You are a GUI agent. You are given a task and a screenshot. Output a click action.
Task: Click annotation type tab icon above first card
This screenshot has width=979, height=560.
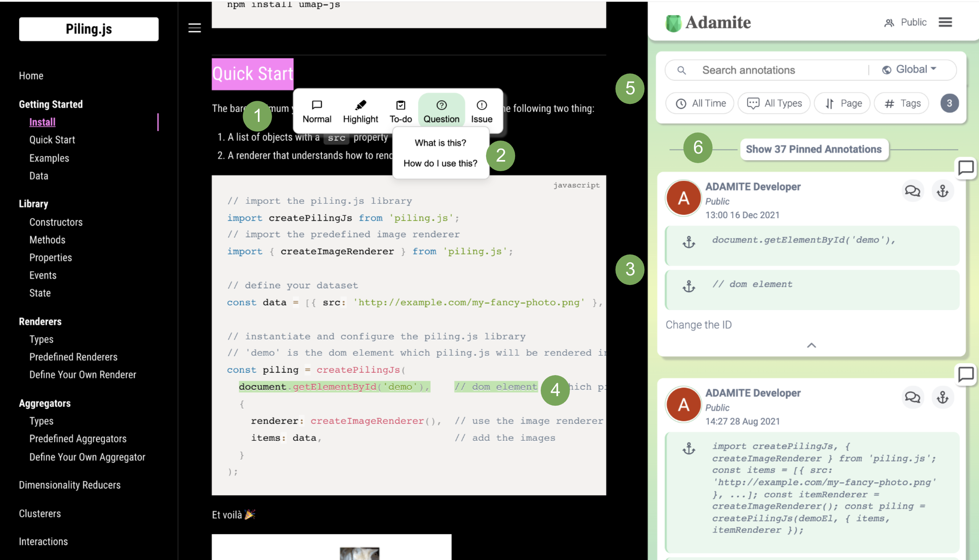[x=966, y=168]
